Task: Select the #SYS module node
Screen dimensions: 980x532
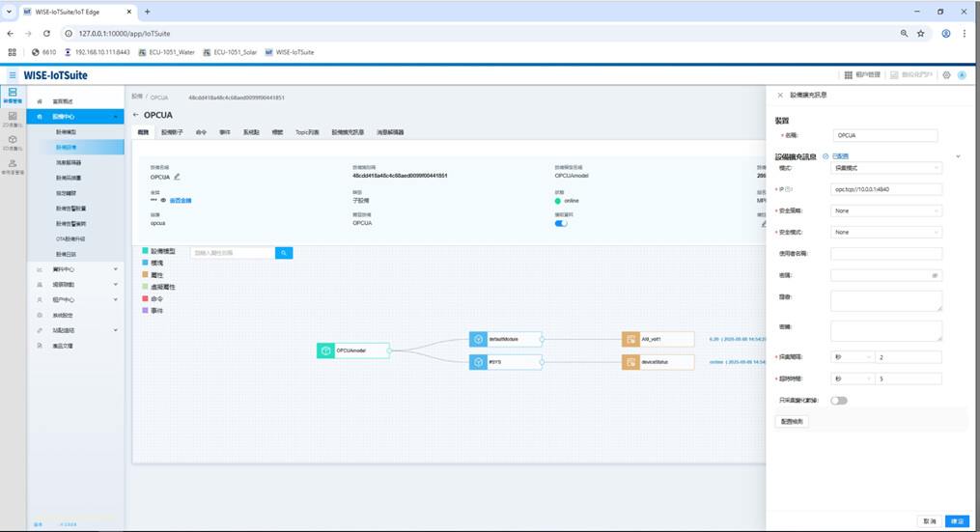Action: [506, 362]
